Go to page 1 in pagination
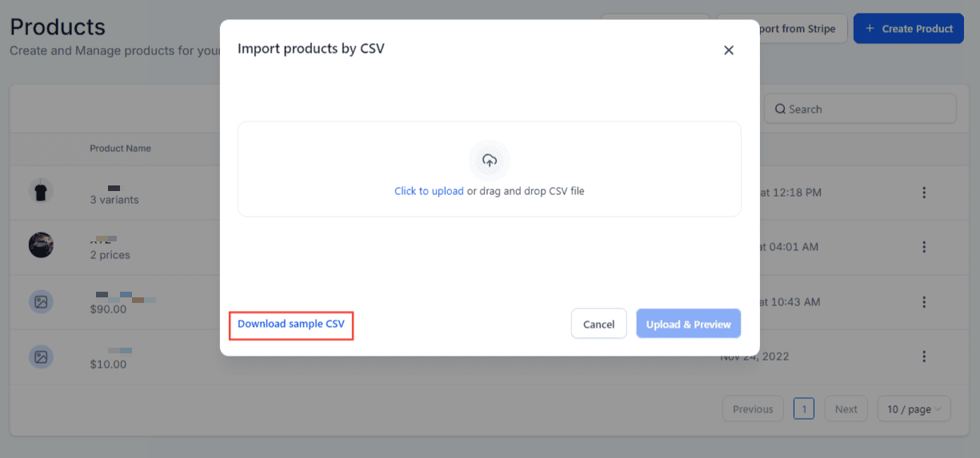The height and width of the screenshot is (458, 980). [x=804, y=409]
